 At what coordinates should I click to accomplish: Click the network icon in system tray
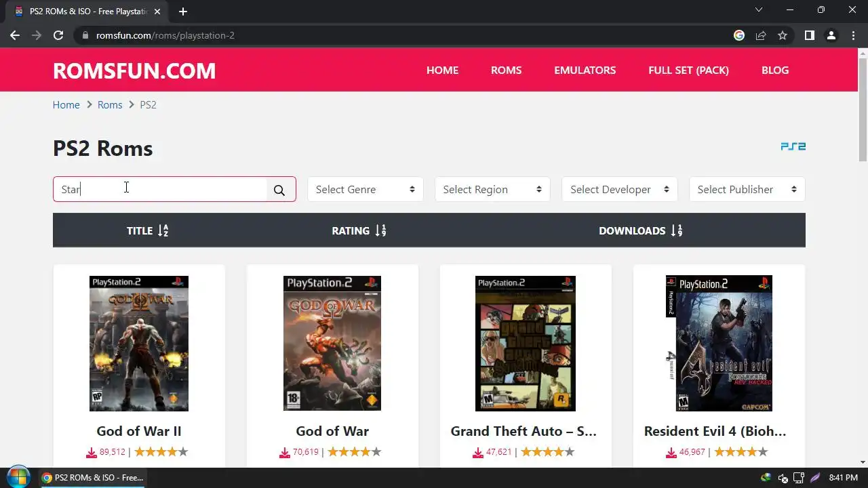[798, 478]
